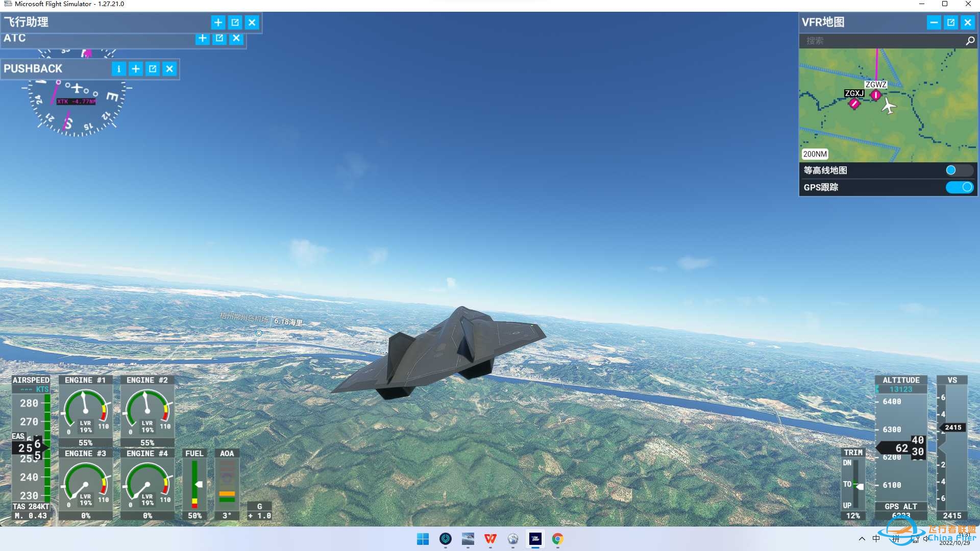
Task: Click the VFR map search field
Action: tap(881, 41)
